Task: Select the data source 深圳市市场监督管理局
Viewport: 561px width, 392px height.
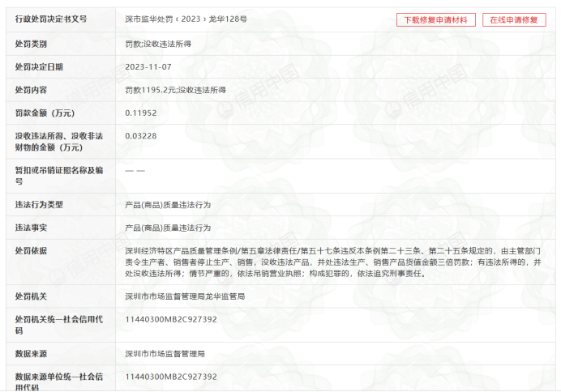Action: [x=165, y=354]
